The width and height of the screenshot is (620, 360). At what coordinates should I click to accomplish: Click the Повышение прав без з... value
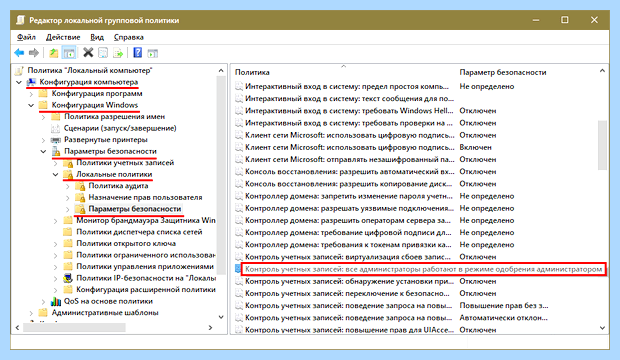(x=504, y=306)
